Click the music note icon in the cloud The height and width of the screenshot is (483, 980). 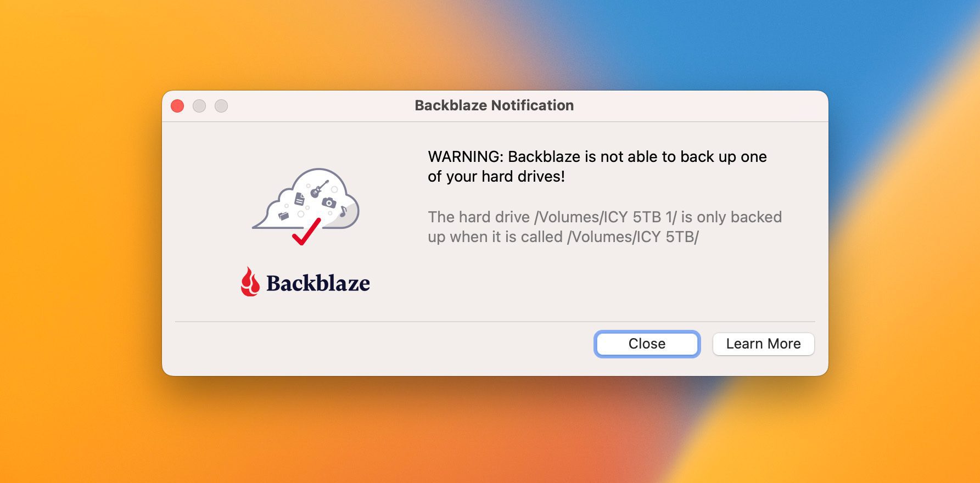[343, 211]
